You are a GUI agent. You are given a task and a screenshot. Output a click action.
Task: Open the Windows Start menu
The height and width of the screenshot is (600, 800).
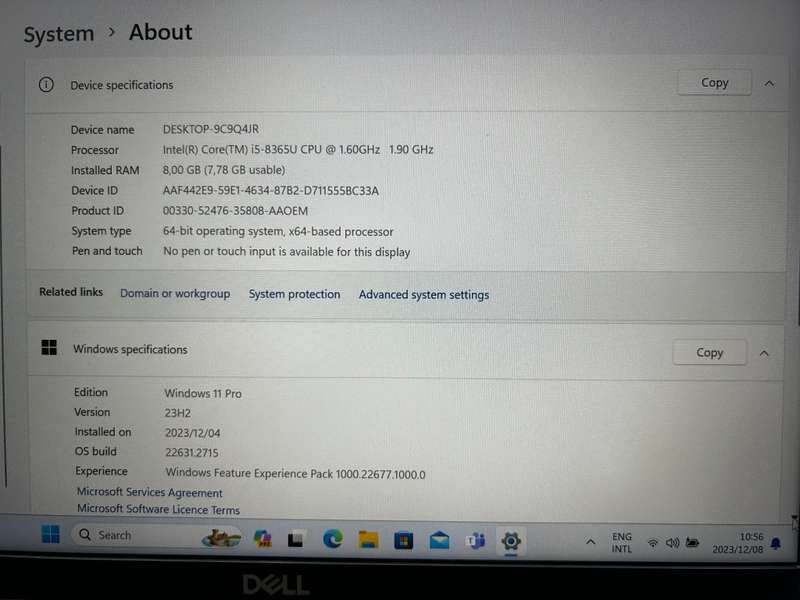tap(51, 534)
